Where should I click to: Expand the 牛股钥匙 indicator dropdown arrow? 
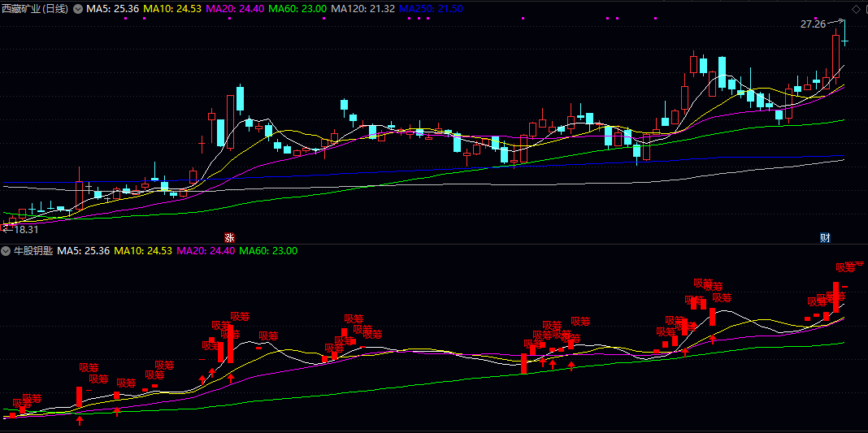pyautogui.click(x=7, y=251)
